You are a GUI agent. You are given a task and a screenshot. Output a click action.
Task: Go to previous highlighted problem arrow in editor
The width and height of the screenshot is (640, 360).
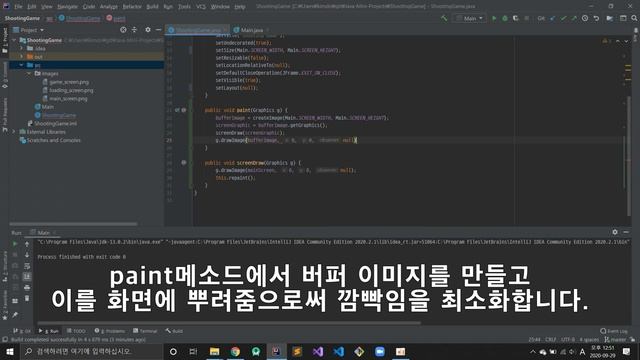coord(618,41)
